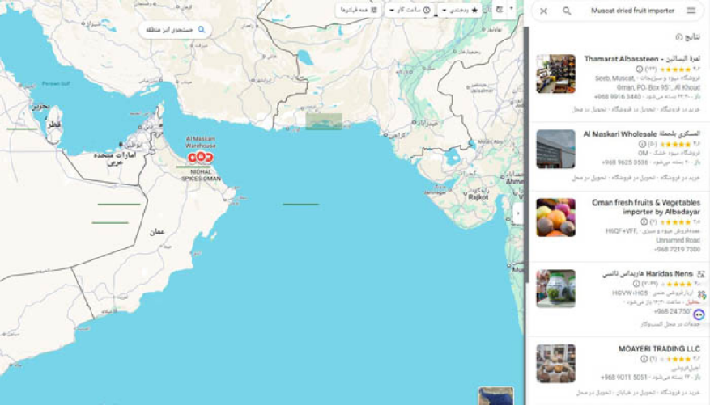Viewport: 710px width, 405px height.
Task: Click the MOAYERI TRADING star rating
Action: [x=675, y=359]
